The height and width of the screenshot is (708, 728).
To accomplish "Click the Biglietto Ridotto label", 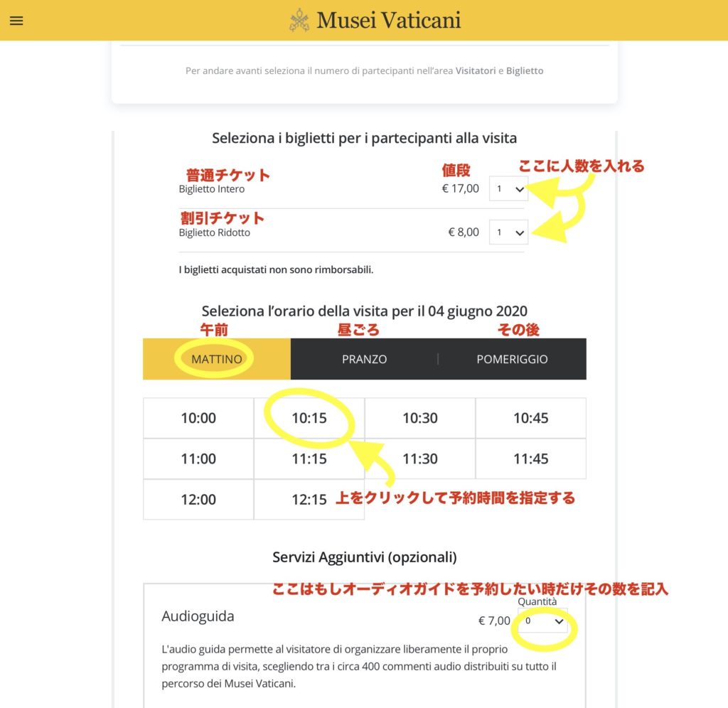I will [215, 232].
